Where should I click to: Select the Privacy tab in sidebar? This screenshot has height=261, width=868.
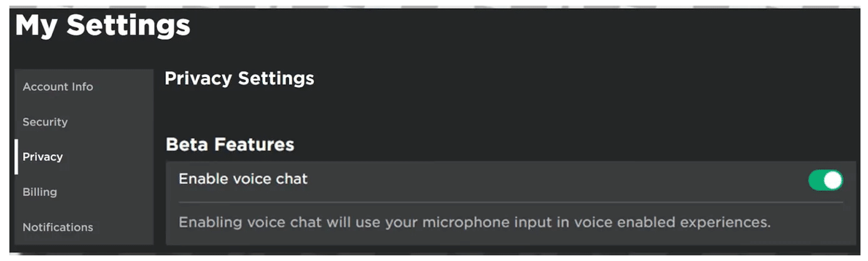tap(43, 157)
